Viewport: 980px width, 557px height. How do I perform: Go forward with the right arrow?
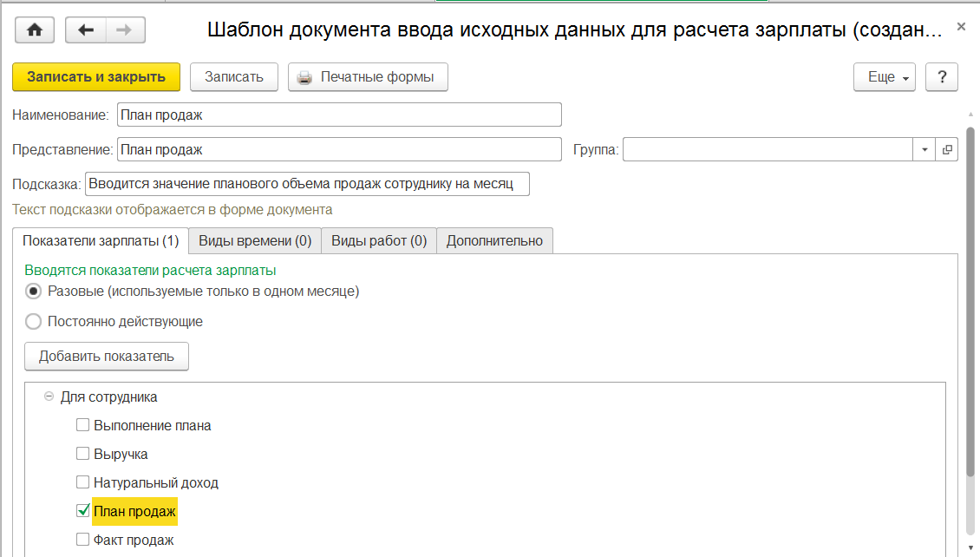pos(125,29)
